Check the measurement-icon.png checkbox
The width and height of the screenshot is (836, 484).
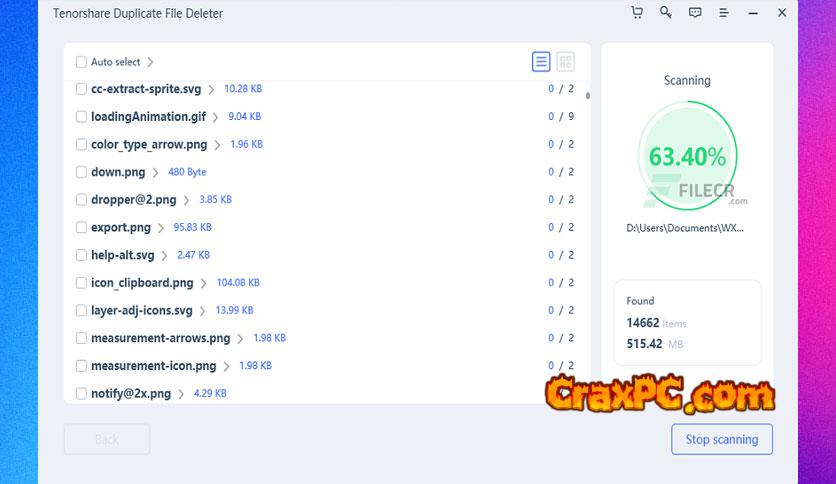81,366
